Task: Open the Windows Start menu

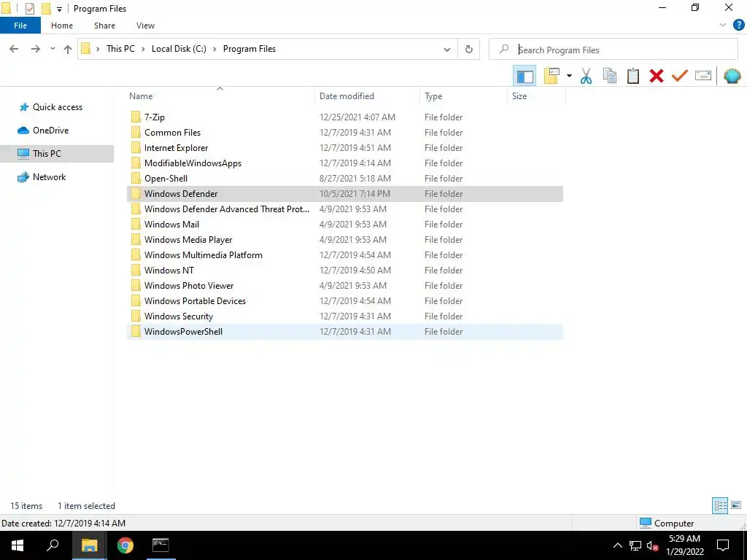Action: pos(18,545)
